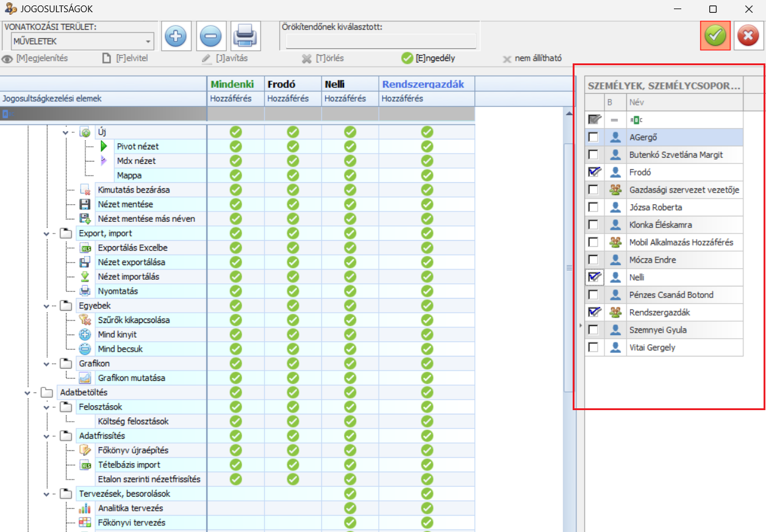Click the [T]örlés legend label
Screen dimensions: 766x532
pos(329,59)
